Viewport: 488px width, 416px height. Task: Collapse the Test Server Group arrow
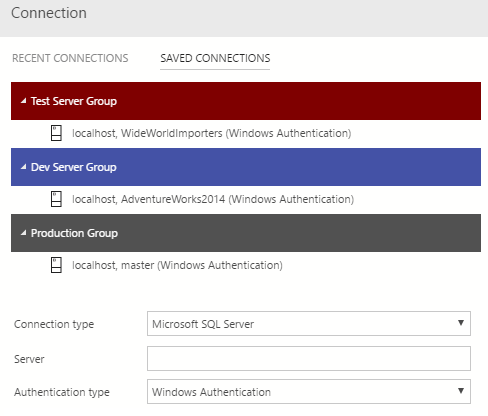[x=23, y=101]
